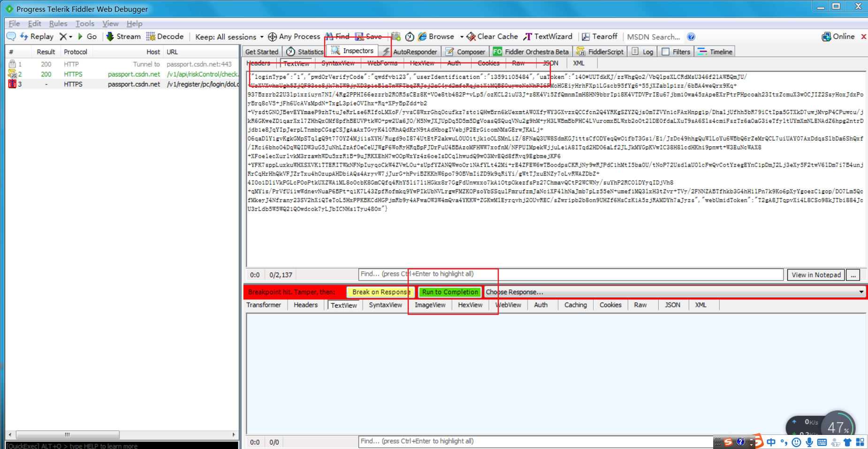The height and width of the screenshot is (449, 868).
Task: Select the request XML inspector tab
Action: (x=579, y=63)
